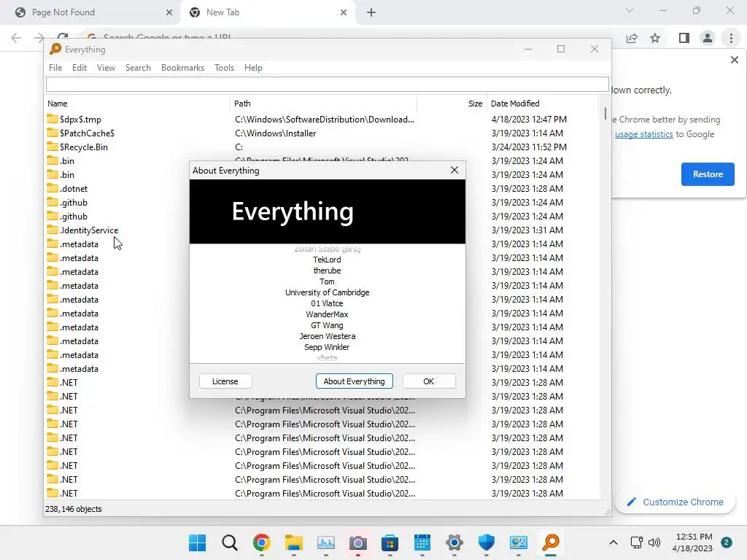Sort by Date Modified column header
Image resolution: width=747 pixels, height=560 pixels.
pos(543,104)
